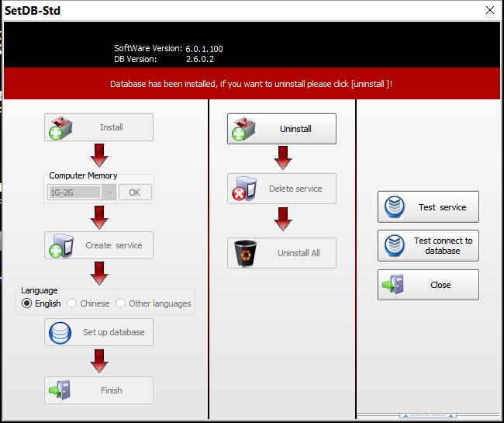Select the Chinese language option

[x=73, y=303]
